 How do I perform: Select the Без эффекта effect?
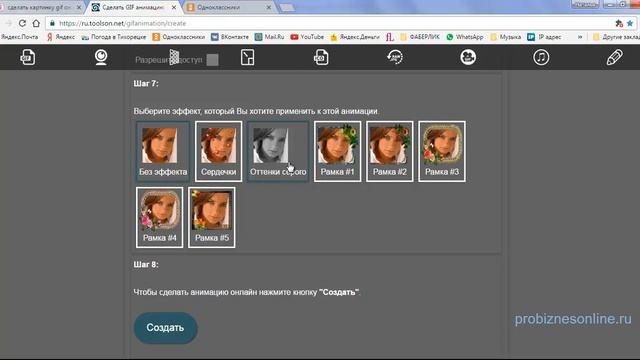point(163,151)
